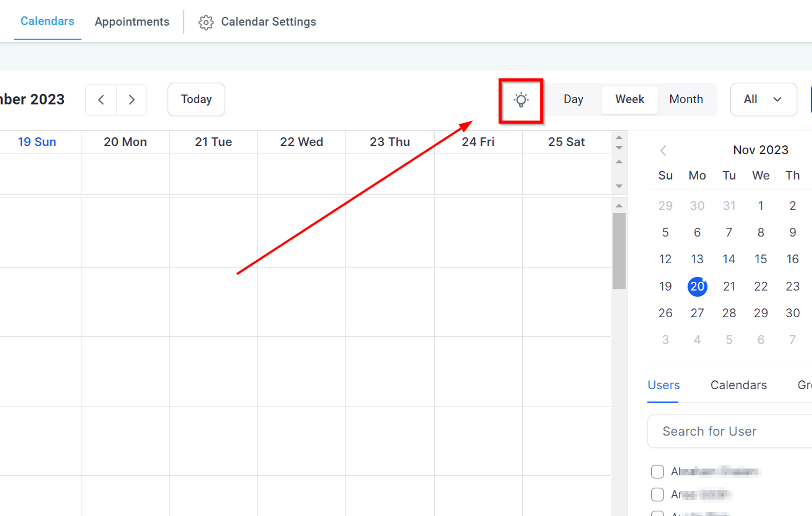Go to previous week arrow
Screen dimensions: 812x516
101,100
